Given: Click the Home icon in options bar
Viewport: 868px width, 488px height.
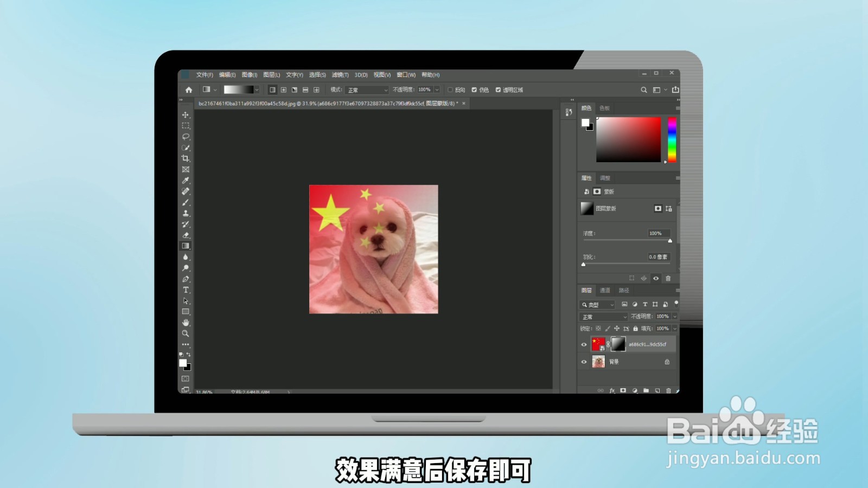Looking at the screenshot, I should point(189,90).
